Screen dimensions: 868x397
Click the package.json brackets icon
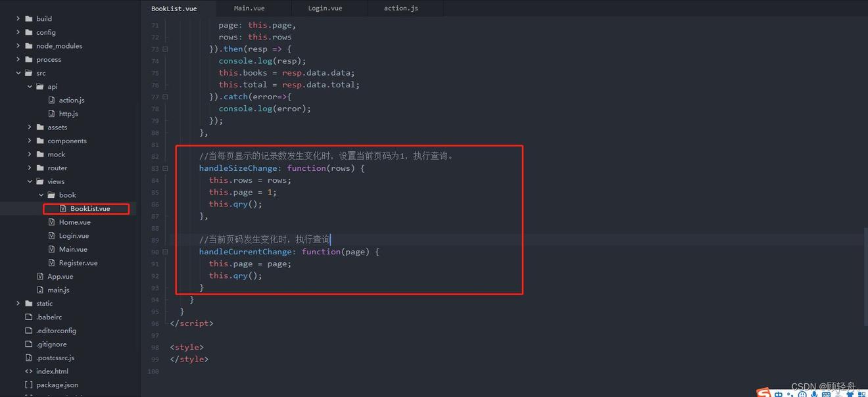tap(29, 385)
